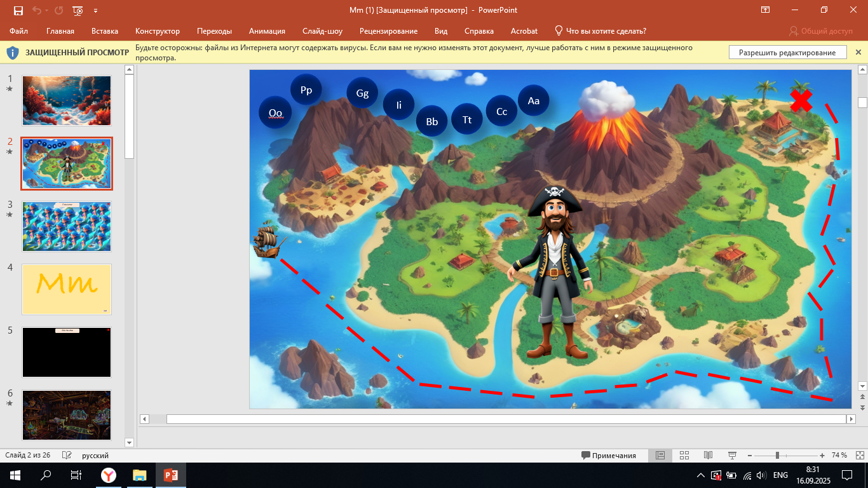Click the 'русский' language indicator

(x=95, y=456)
